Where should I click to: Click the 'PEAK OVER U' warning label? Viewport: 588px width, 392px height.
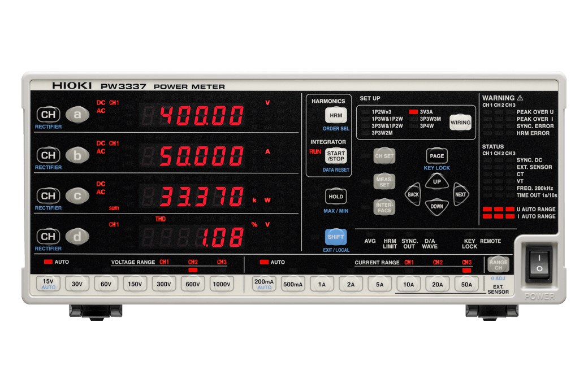tap(535, 112)
